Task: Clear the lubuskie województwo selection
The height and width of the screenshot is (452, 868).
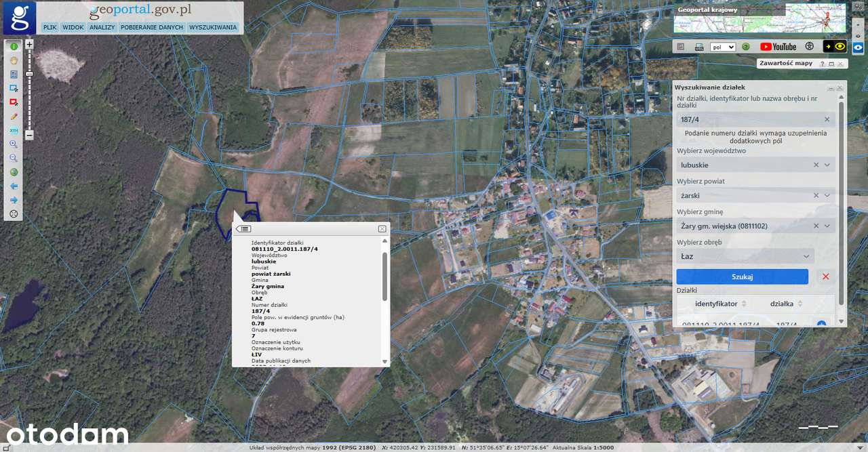Action: point(816,165)
